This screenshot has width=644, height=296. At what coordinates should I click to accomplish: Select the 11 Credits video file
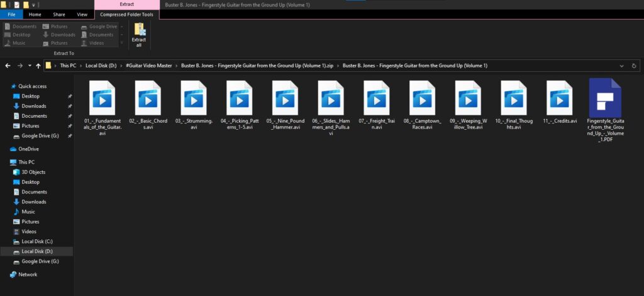click(x=559, y=100)
